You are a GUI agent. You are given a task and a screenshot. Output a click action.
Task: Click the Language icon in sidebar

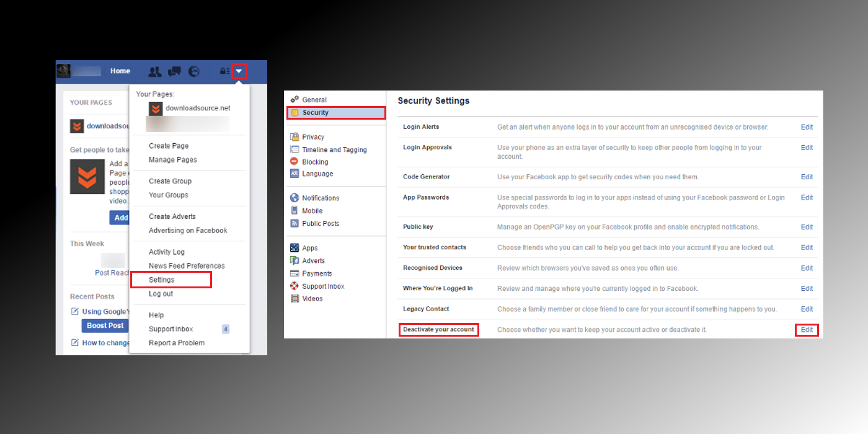coord(294,174)
